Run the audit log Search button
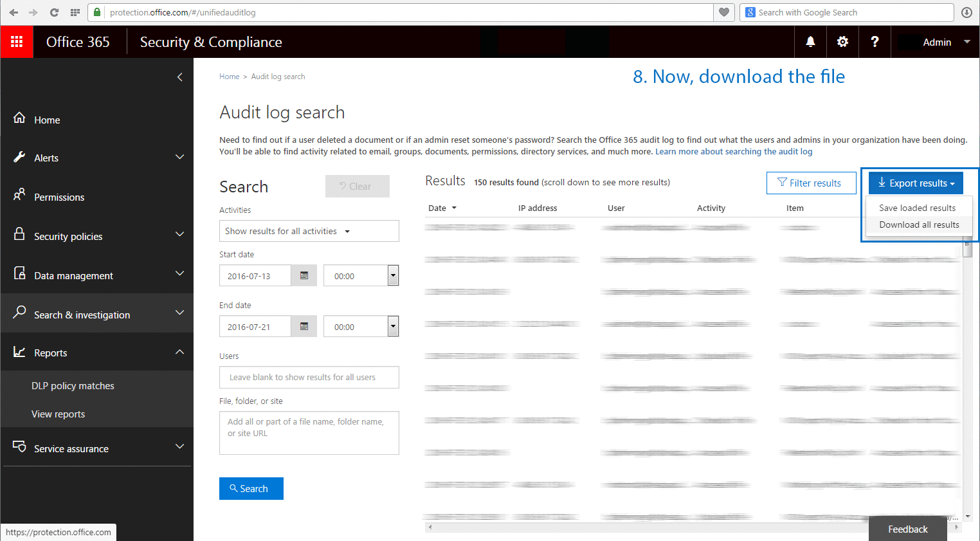This screenshot has height=541, width=980. [x=251, y=488]
